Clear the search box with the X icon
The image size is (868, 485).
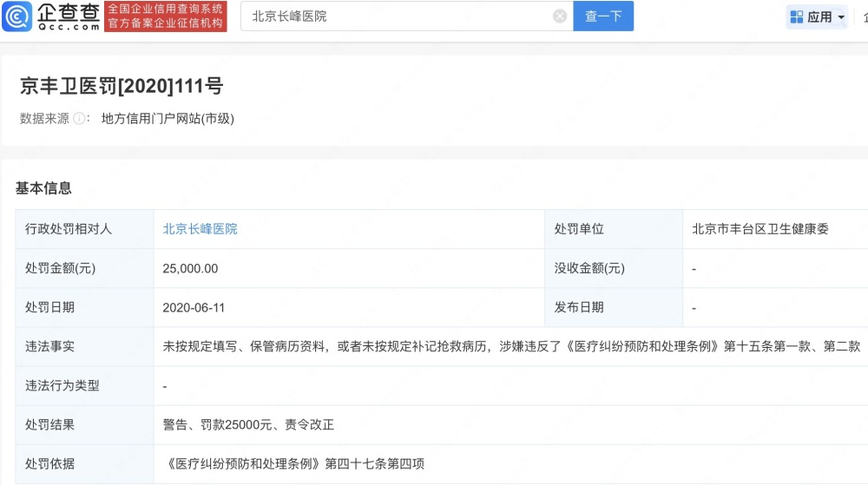tap(560, 16)
